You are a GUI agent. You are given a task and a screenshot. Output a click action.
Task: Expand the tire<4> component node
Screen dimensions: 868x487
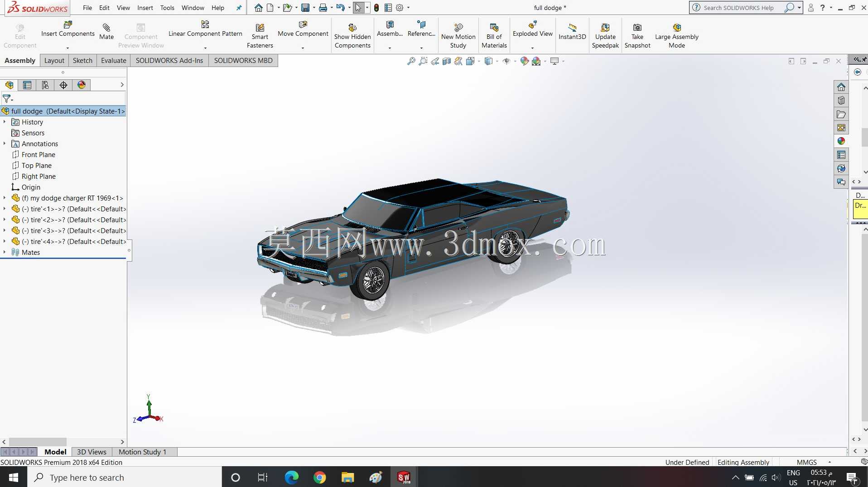(x=5, y=241)
